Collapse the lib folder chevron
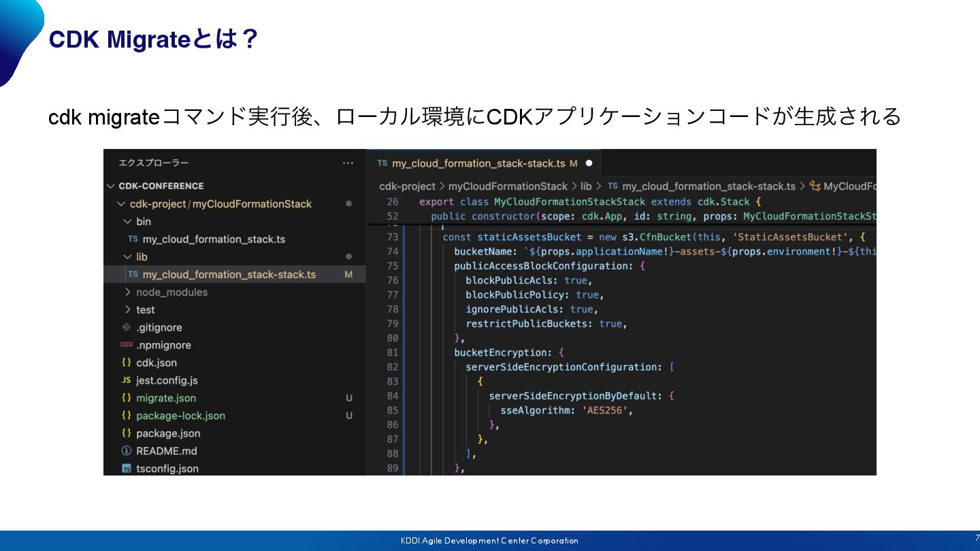The height and width of the screenshot is (551, 980). click(x=127, y=256)
